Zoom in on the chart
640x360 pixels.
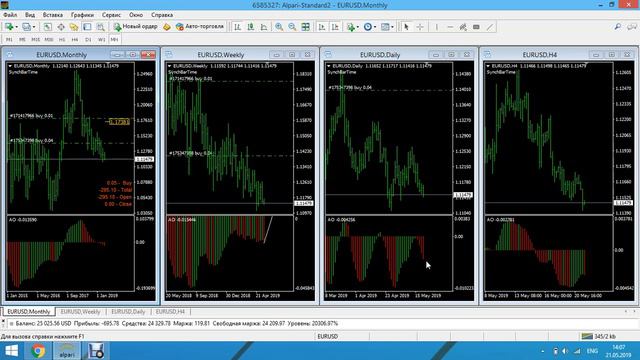click(x=279, y=27)
